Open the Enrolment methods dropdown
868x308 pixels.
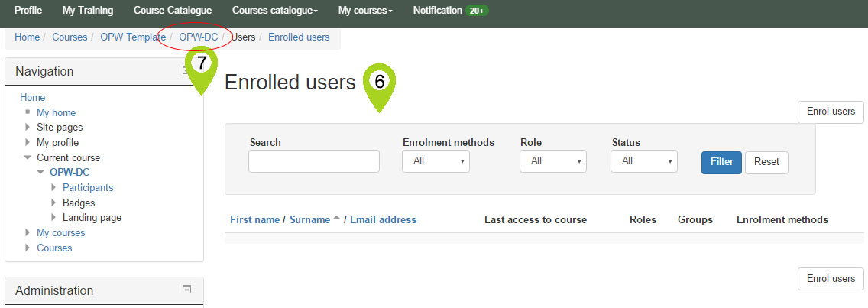coord(436,161)
